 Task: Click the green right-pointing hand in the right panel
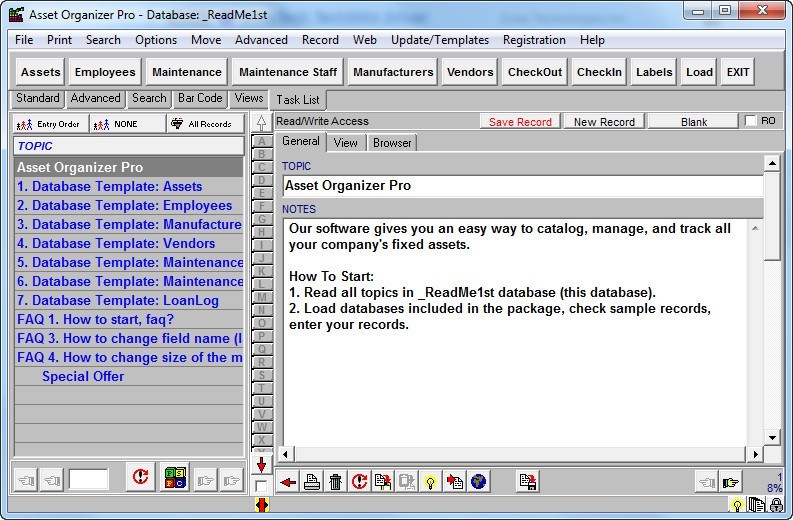coord(730,482)
